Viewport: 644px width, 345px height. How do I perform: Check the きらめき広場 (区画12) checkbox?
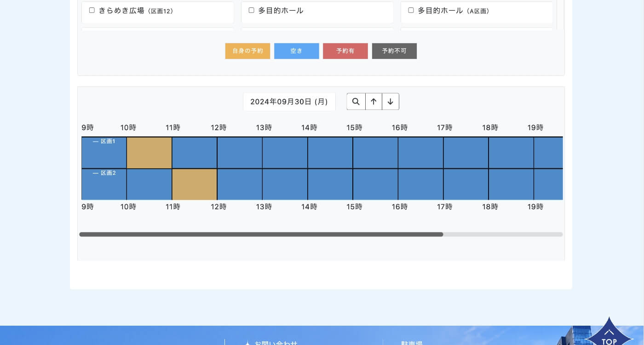click(92, 10)
